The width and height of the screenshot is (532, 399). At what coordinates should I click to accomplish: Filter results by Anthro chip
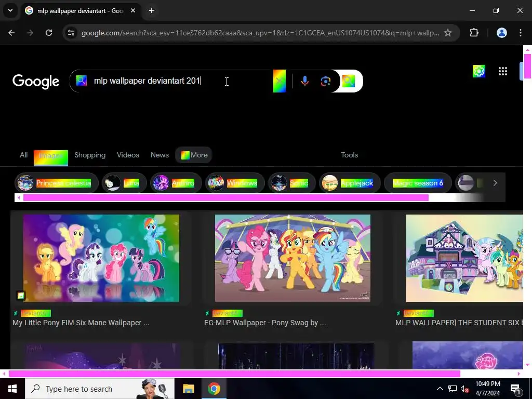tap(176, 183)
